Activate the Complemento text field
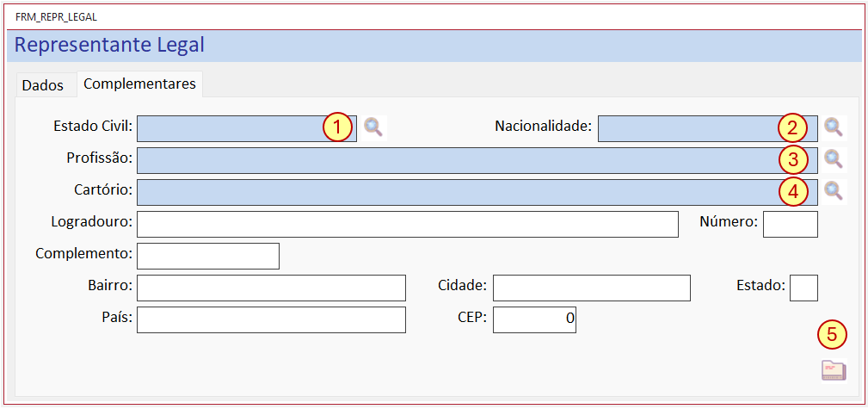This screenshot has width=868, height=409. (208, 256)
